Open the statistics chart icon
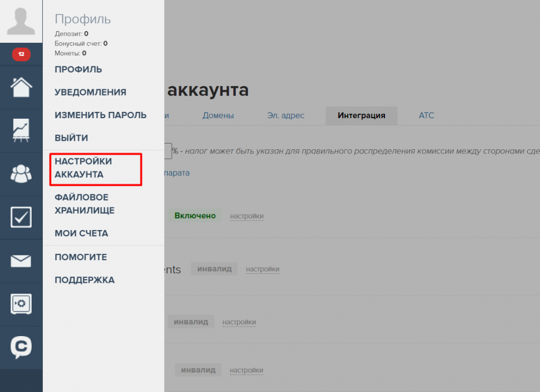The image size is (540, 392). [x=21, y=130]
